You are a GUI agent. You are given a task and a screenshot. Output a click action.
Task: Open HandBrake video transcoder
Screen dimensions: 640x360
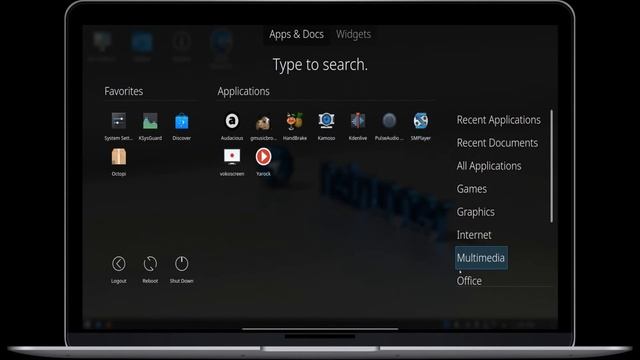tap(295, 126)
